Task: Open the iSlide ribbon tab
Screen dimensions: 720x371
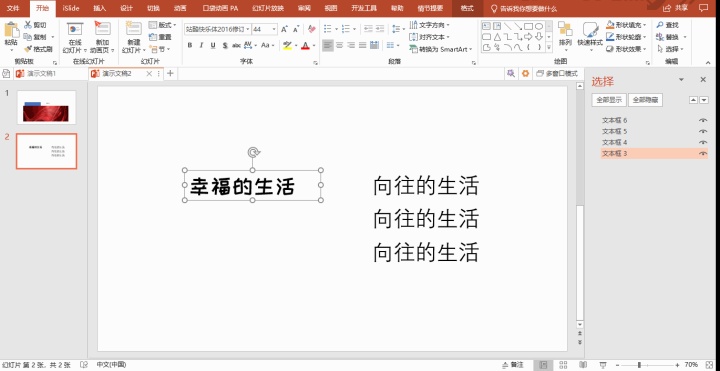Action: (x=71, y=8)
